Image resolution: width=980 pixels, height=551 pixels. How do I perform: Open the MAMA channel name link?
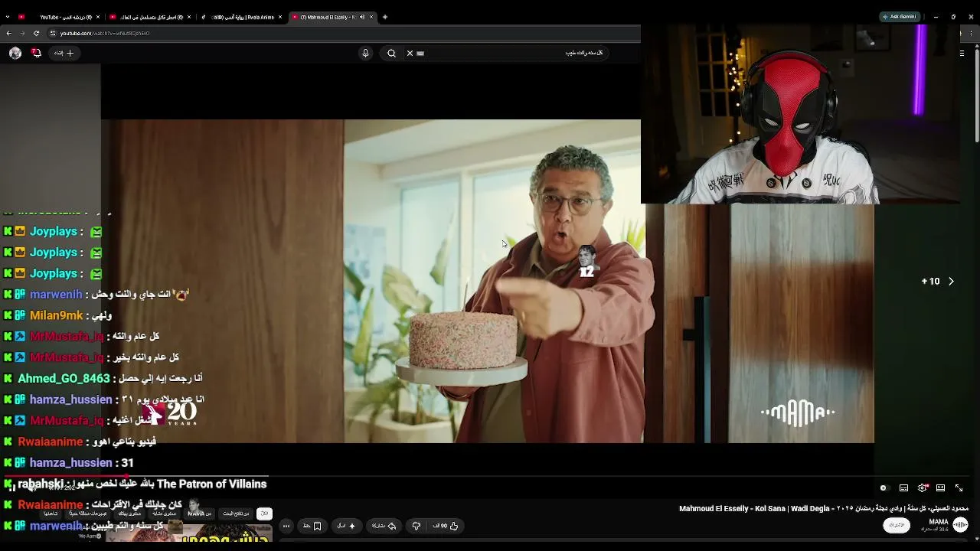click(x=939, y=521)
